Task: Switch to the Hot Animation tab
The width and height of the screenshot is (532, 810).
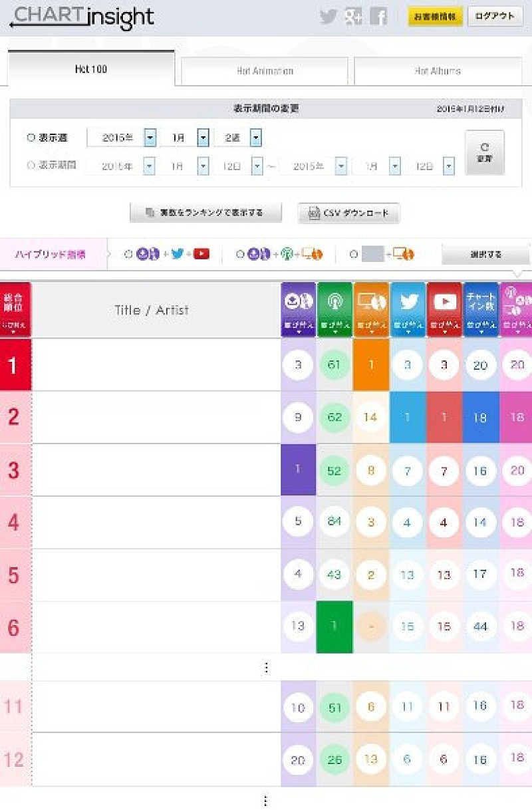Action: click(x=264, y=70)
